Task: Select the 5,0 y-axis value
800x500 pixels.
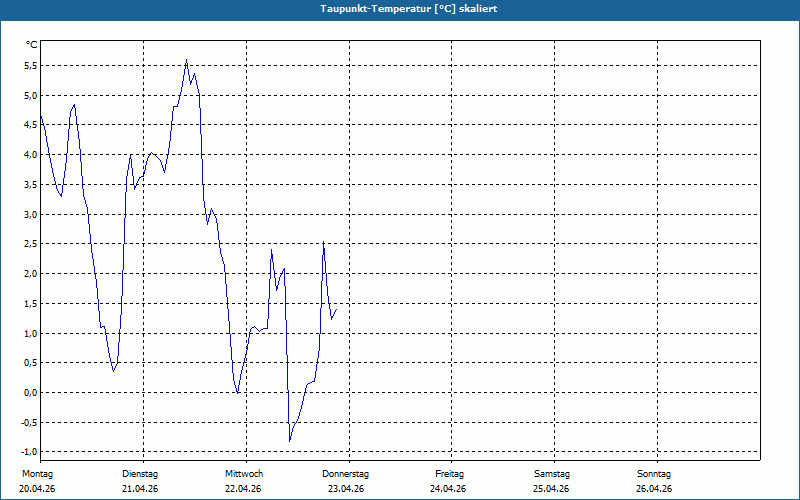Action: point(31,95)
